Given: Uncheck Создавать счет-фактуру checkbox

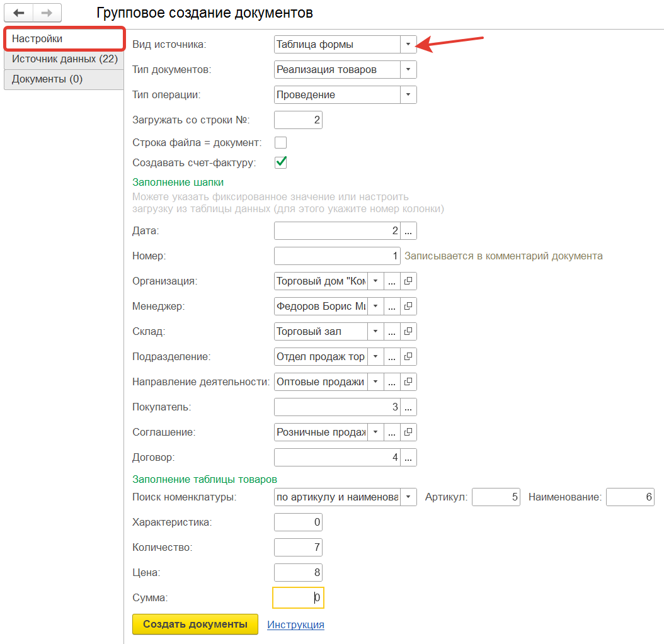Looking at the screenshot, I should click(280, 162).
